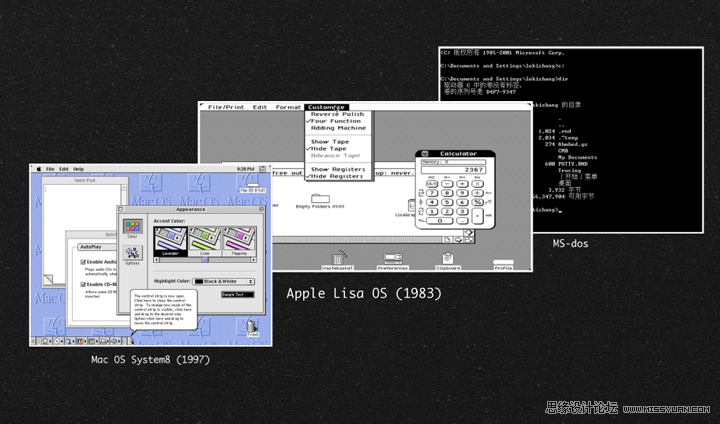The width and height of the screenshot is (720, 424).
Task: Click the Lisa window horizontal scroll arrow
Action: tap(458, 240)
